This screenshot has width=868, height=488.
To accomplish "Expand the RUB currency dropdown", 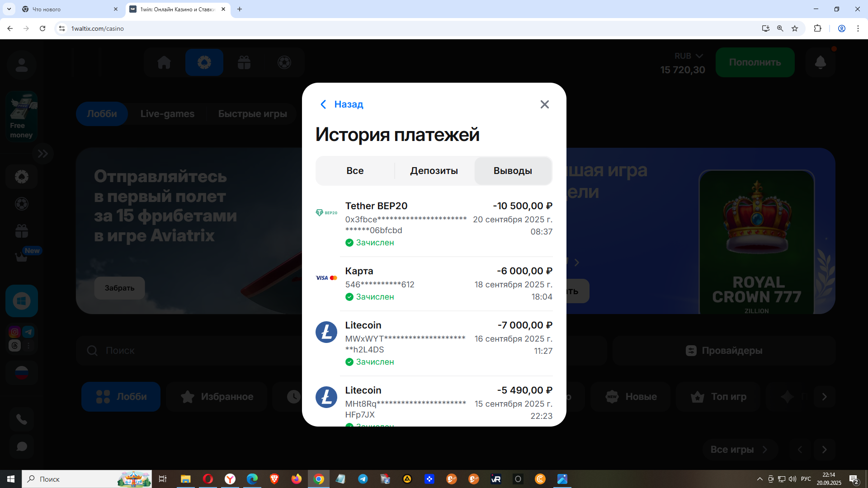I will point(689,56).
